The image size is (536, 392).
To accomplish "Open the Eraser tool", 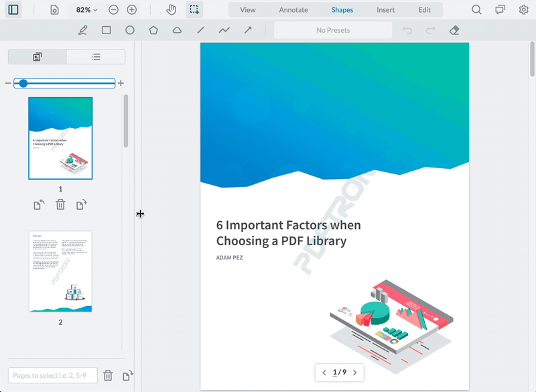I will (x=454, y=30).
